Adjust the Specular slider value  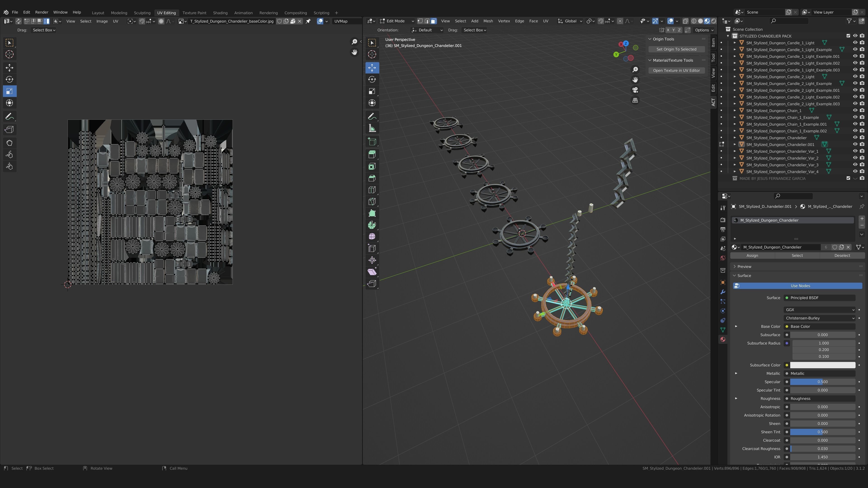click(822, 382)
